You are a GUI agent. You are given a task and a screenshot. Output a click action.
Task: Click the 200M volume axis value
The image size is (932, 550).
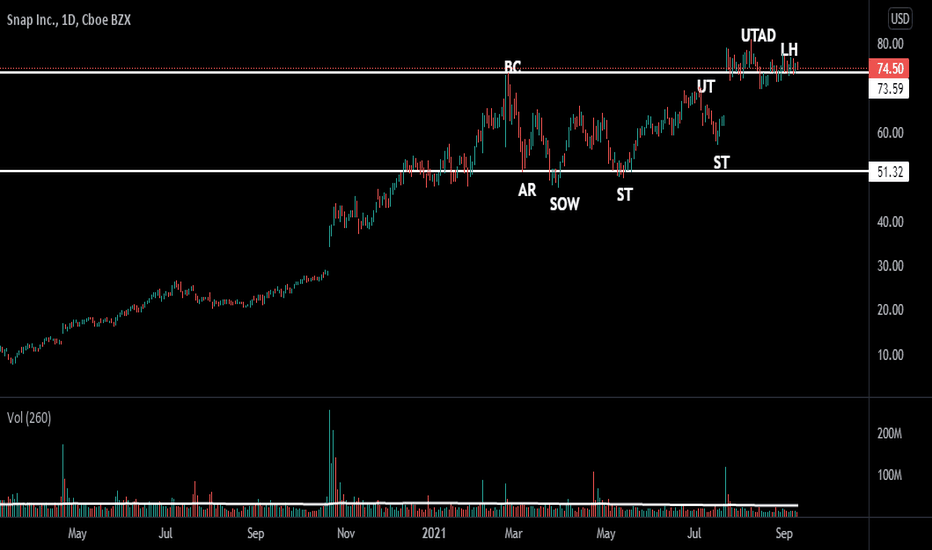(889, 433)
